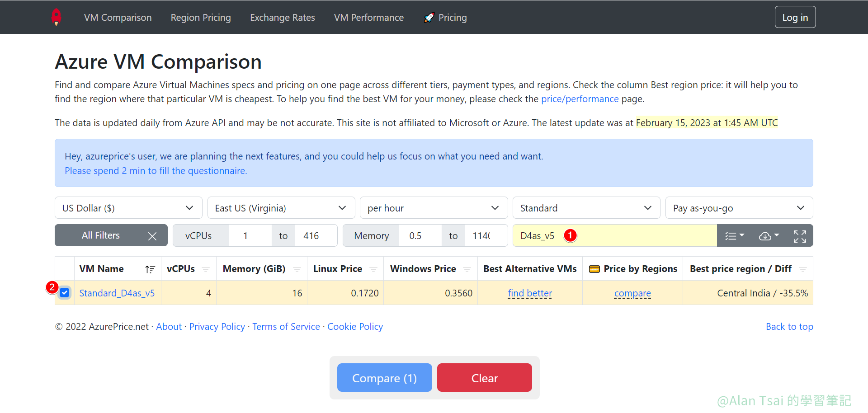Open the column list options icon

tap(734, 236)
